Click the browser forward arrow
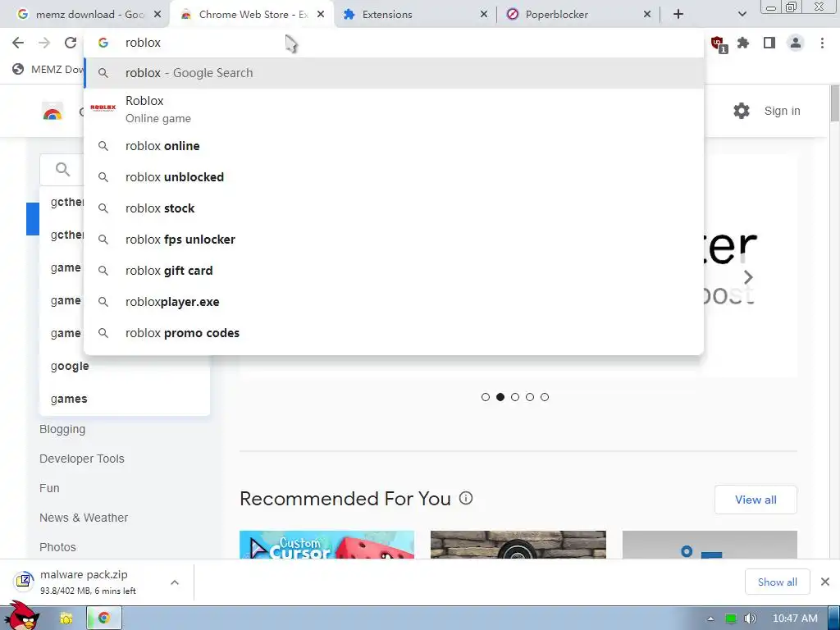The width and height of the screenshot is (840, 630). [x=44, y=43]
